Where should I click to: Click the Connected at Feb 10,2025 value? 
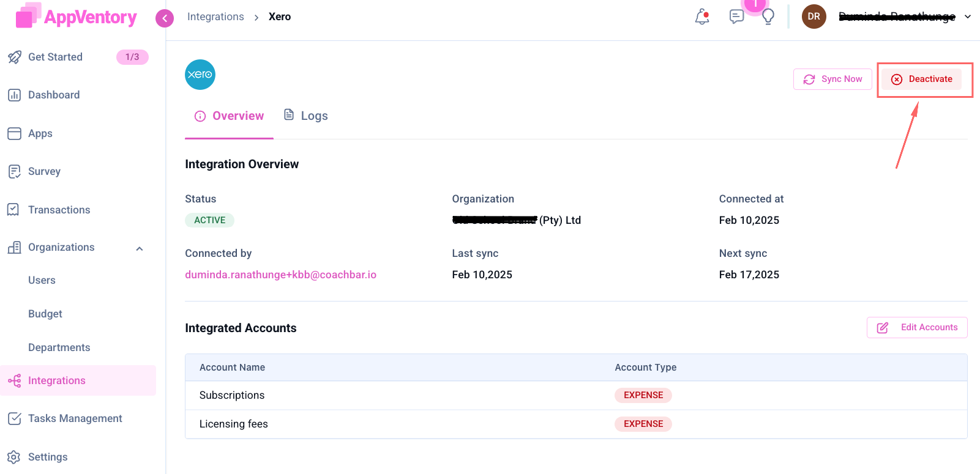(x=749, y=220)
